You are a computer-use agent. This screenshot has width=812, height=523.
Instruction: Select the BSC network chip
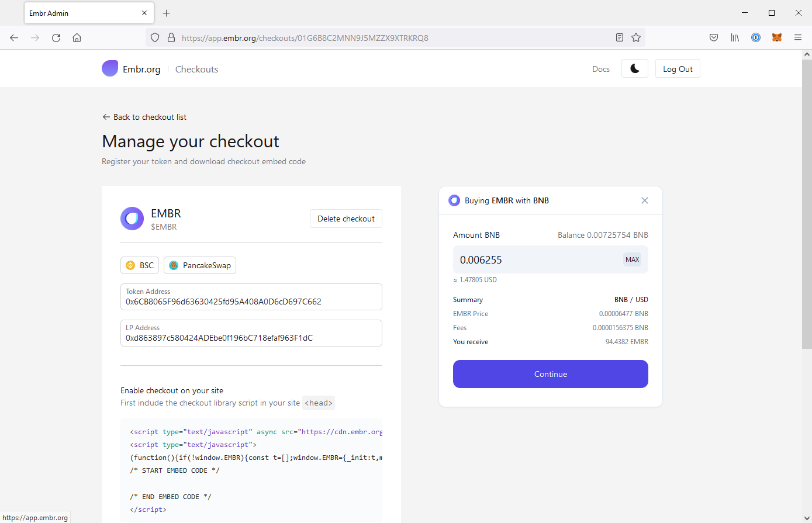click(x=140, y=265)
